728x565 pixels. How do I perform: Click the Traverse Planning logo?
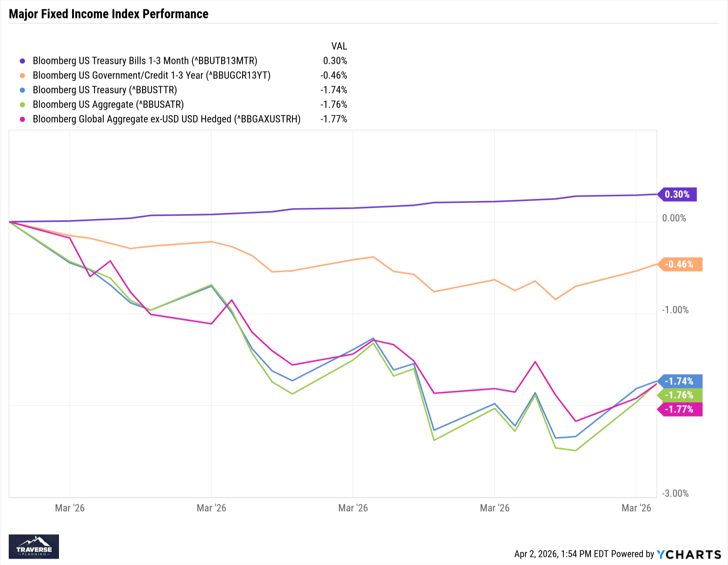point(34,546)
